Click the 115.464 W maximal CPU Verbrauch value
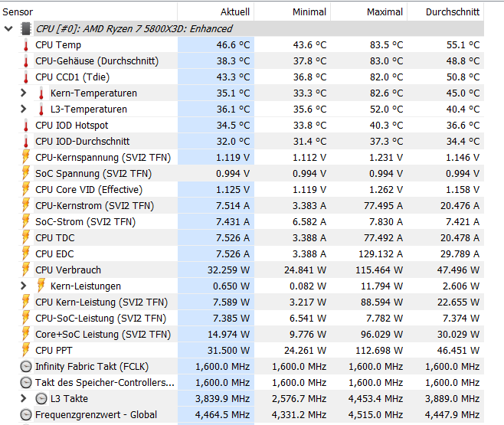Image resolution: width=504 pixels, height=425 pixels. [379, 270]
